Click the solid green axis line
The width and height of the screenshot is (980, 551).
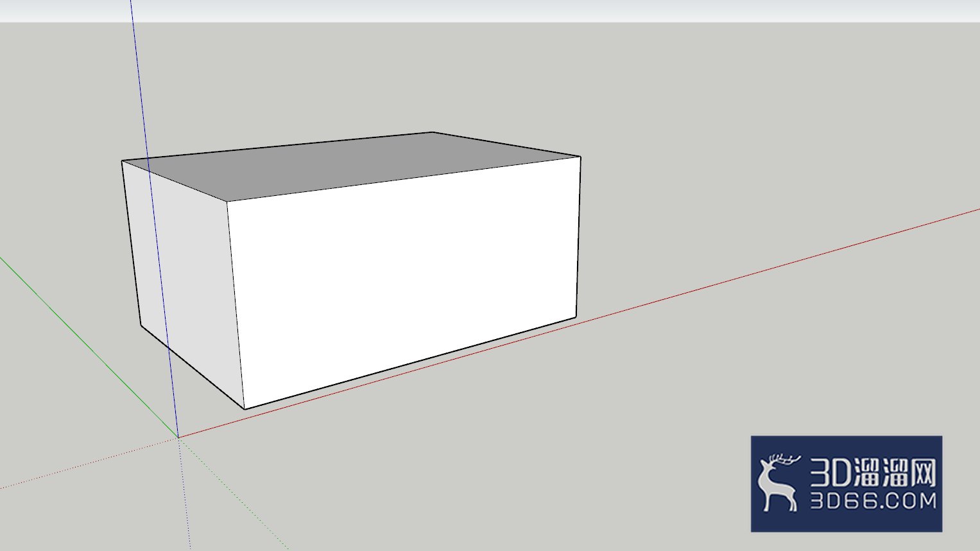pyautogui.click(x=89, y=347)
